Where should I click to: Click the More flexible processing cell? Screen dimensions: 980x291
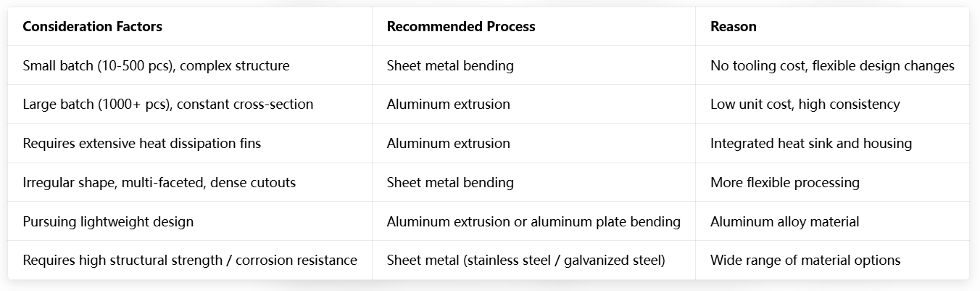784,183
